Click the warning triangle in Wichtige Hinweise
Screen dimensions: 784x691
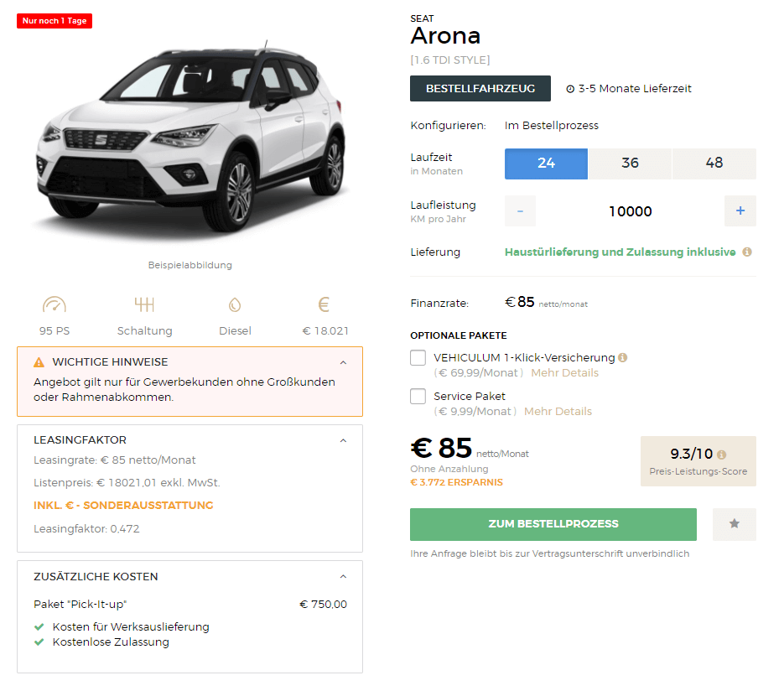[x=39, y=362]
